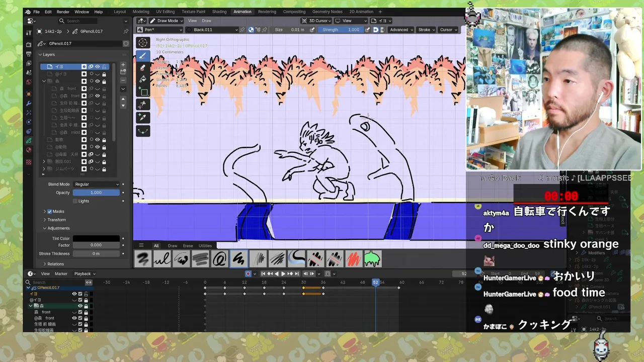
Task: Enable the Lights checkbox
Action: coord(75,201)
